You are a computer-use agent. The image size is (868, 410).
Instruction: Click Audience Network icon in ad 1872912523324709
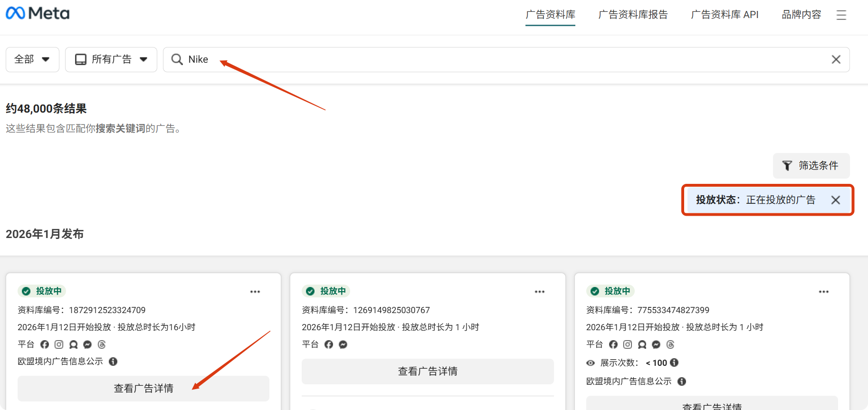pos(73,344)
